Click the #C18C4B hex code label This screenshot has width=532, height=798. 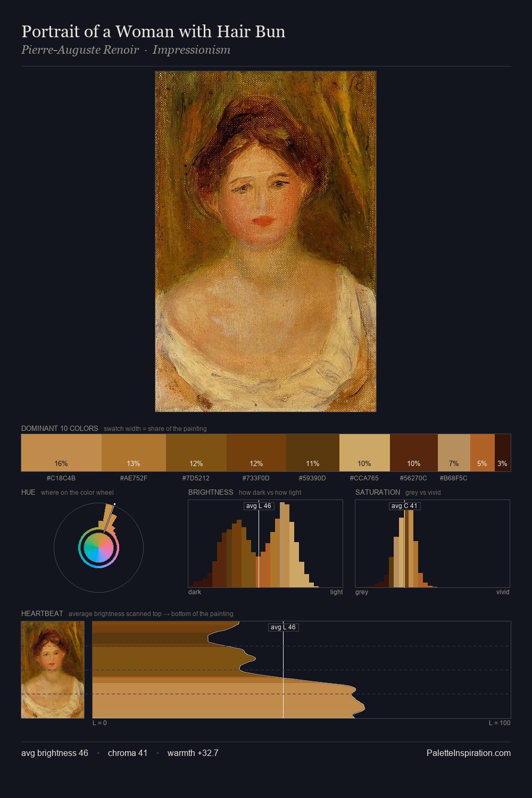(x=61, y=478)
